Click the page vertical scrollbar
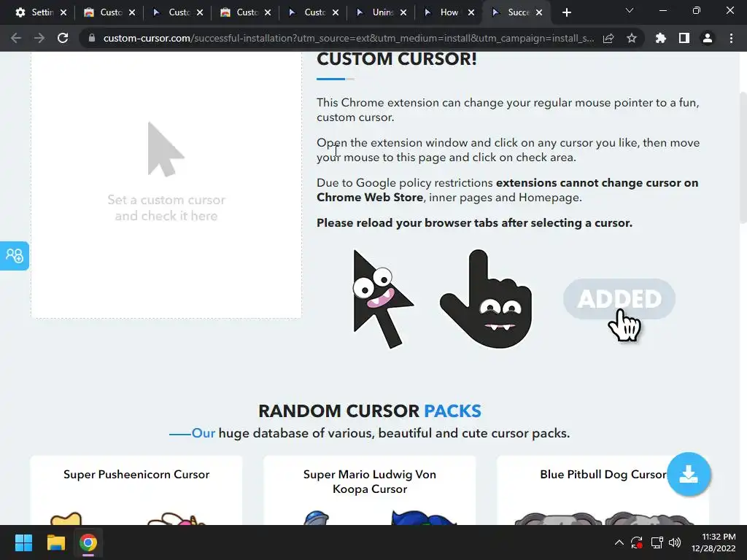 pos(743,157)
